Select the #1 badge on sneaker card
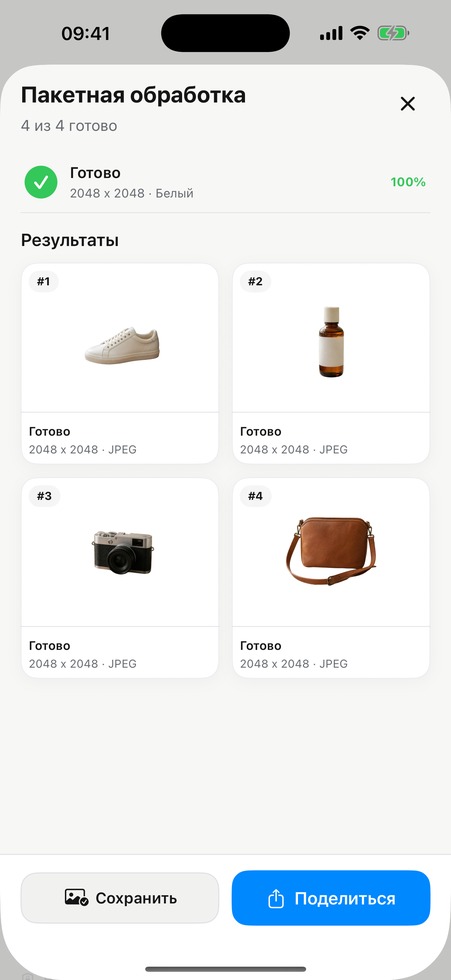Image resolution: width=451 pixels, height=980 pixels. pos(43,281)
